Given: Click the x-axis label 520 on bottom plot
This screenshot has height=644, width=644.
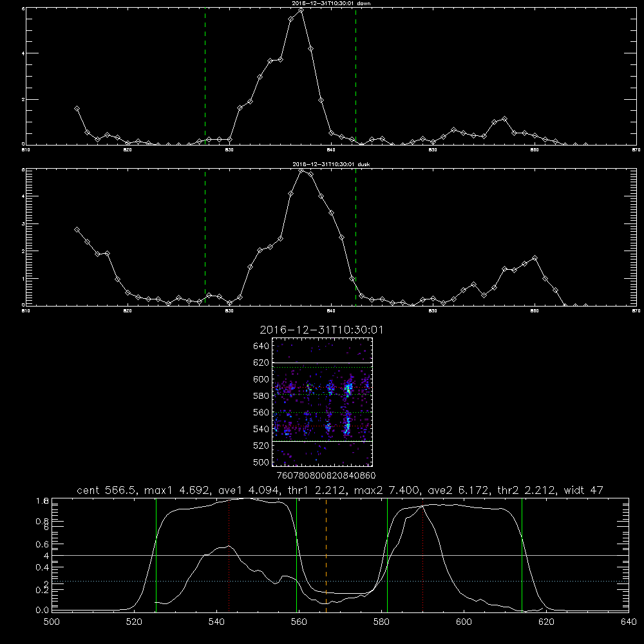Looking at the screenshot, I should tap(134, 622).
